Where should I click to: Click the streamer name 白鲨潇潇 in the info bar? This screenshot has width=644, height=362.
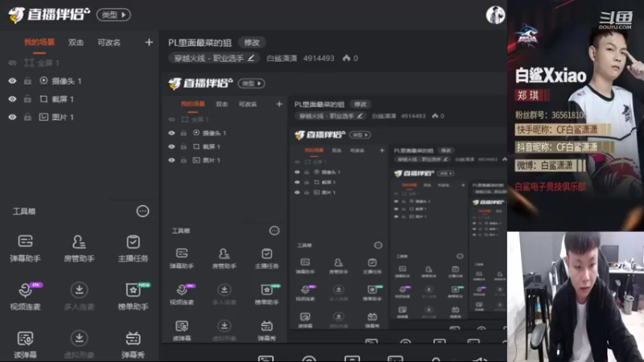click(282, 58)
